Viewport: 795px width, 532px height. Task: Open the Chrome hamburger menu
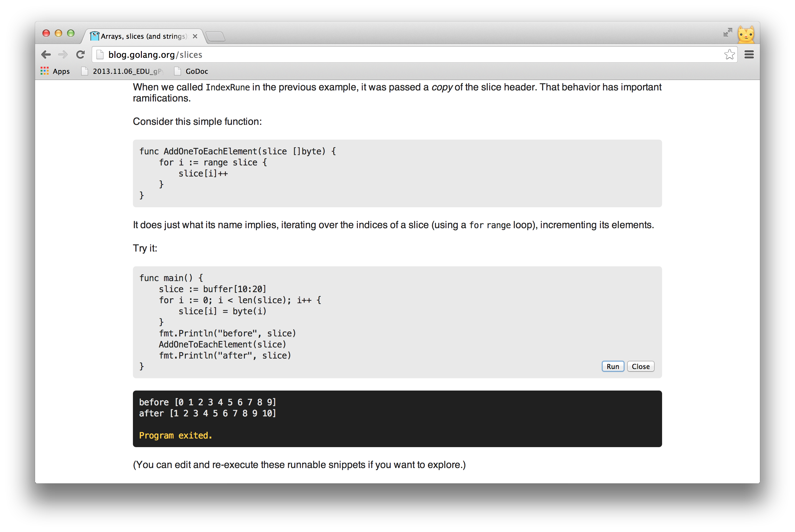749,55
